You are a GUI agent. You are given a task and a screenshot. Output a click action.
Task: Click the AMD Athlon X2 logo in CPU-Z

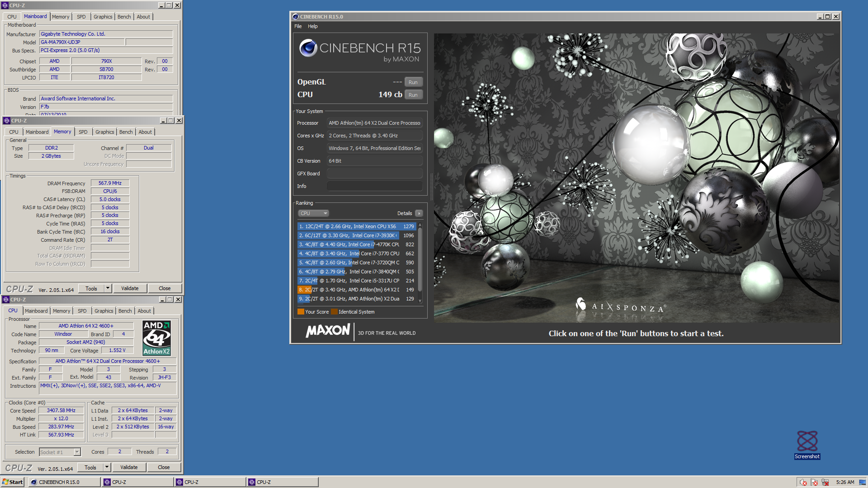click(x=156, y=338)
